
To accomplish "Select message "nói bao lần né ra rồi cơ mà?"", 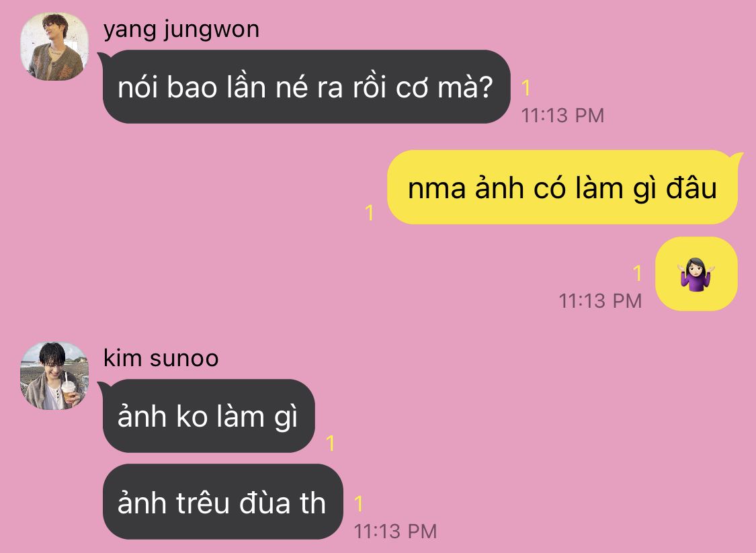I will [306, 87].
